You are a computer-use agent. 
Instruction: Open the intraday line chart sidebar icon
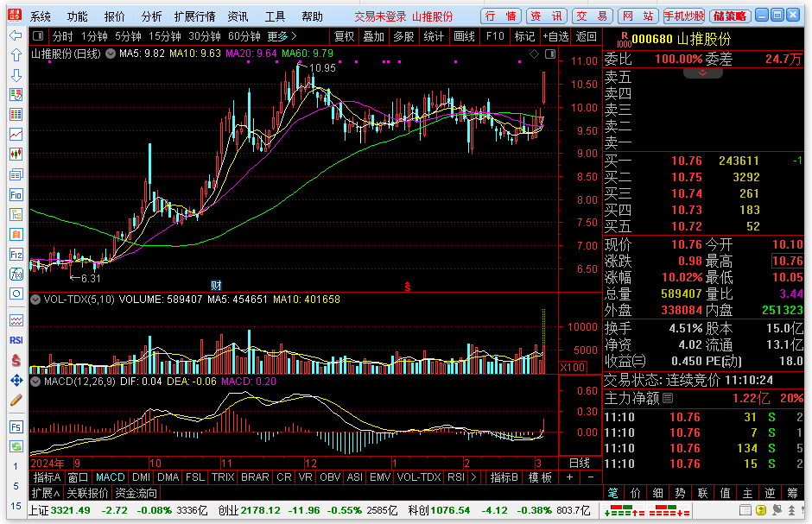pyautogui.click(x=16, y=135)
